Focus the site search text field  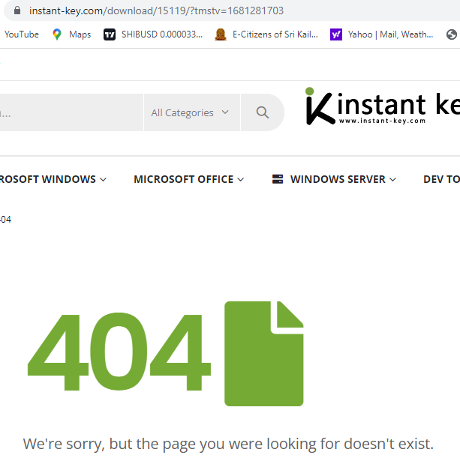pyautogui.click(x=68, y=112)
